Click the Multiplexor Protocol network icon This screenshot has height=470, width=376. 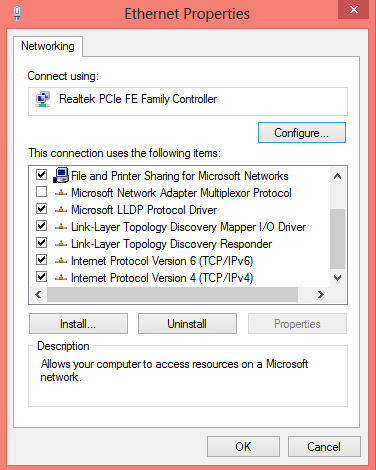(x=61, y=193)
